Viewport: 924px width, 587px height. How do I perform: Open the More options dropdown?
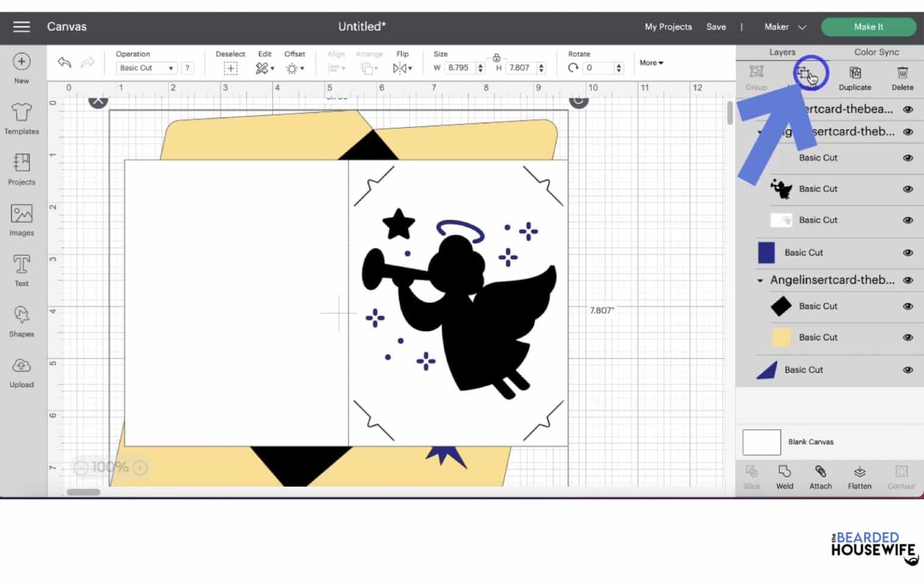point(650,63)
